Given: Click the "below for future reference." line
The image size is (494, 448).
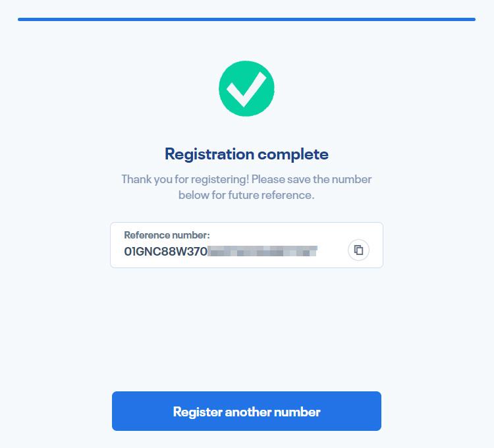Looking at the screenshot, I should pos(246,195).
